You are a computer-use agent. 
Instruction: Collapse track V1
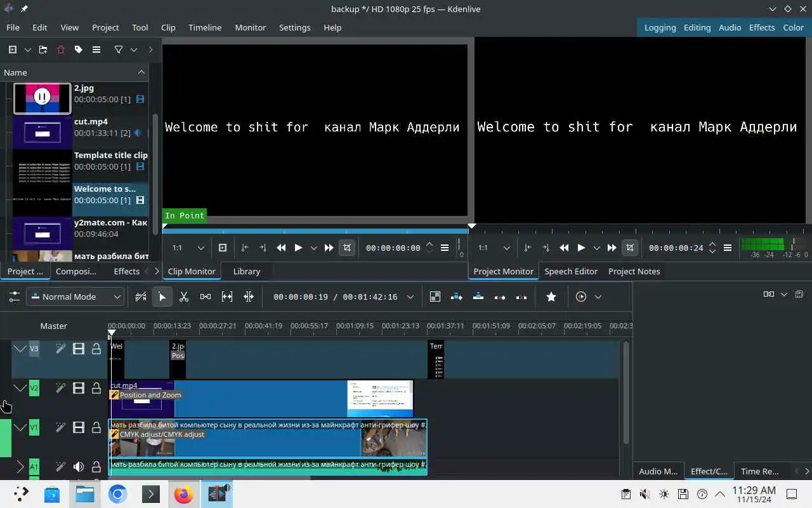20,427
